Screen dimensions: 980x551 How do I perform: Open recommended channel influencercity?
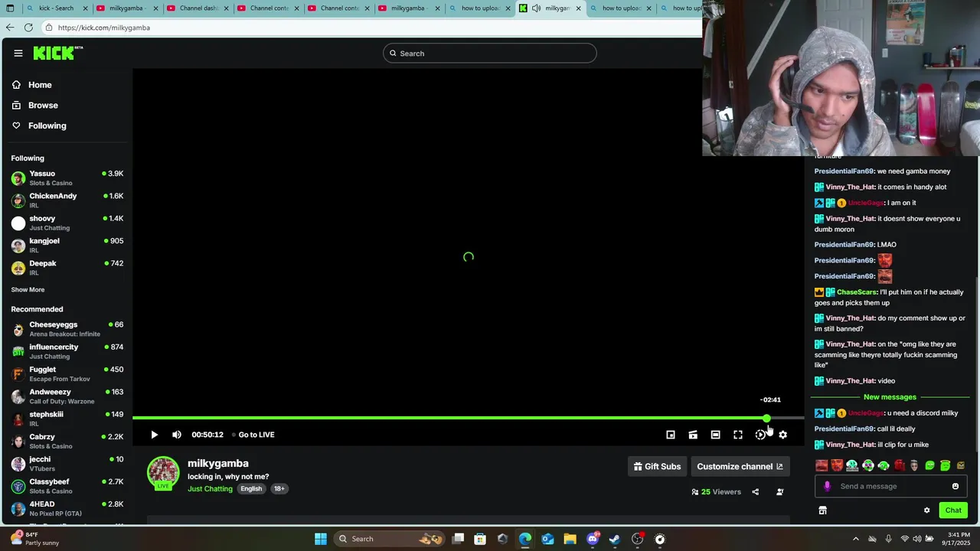coord(67,351)
